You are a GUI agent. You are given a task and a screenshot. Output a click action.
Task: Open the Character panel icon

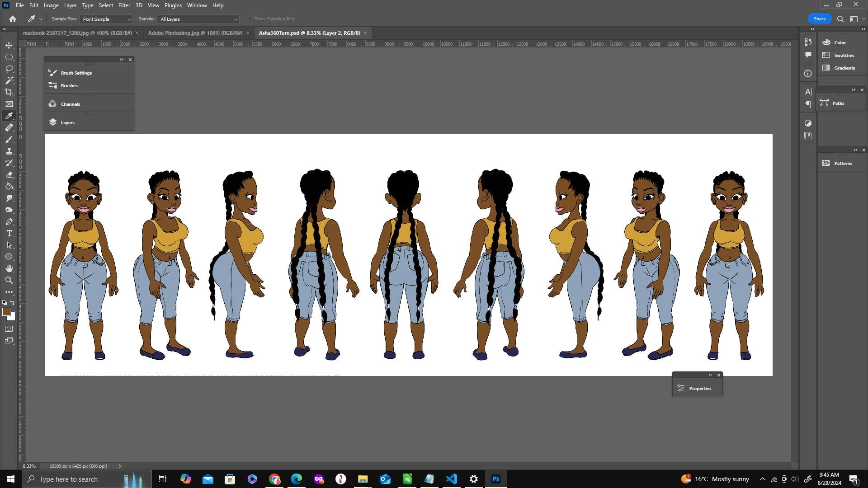(808, 92)
